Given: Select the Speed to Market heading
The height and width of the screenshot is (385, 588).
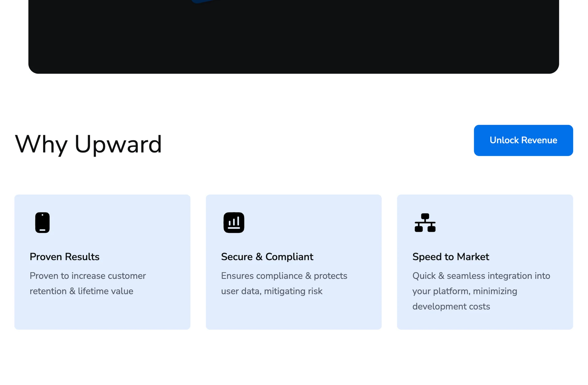Looking at the screenshot, I should pyautogui.click(x=450, y=257).
